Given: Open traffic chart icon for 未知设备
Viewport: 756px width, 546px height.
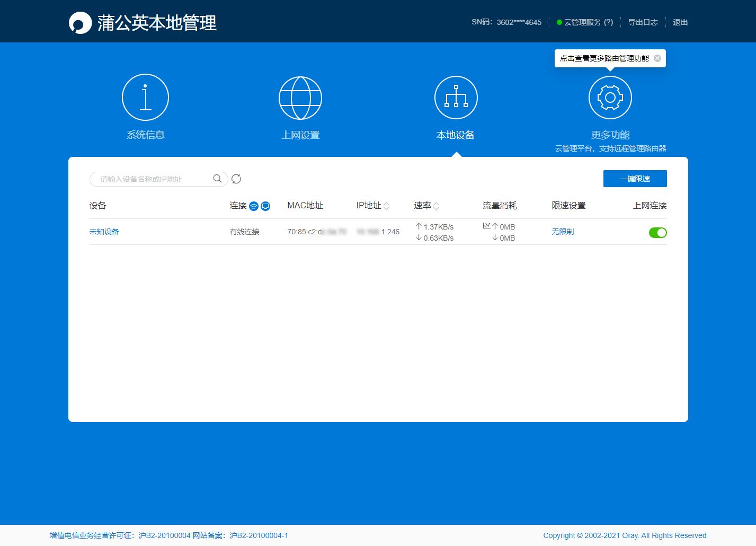Looking at the screenshot, I should 486,226.
